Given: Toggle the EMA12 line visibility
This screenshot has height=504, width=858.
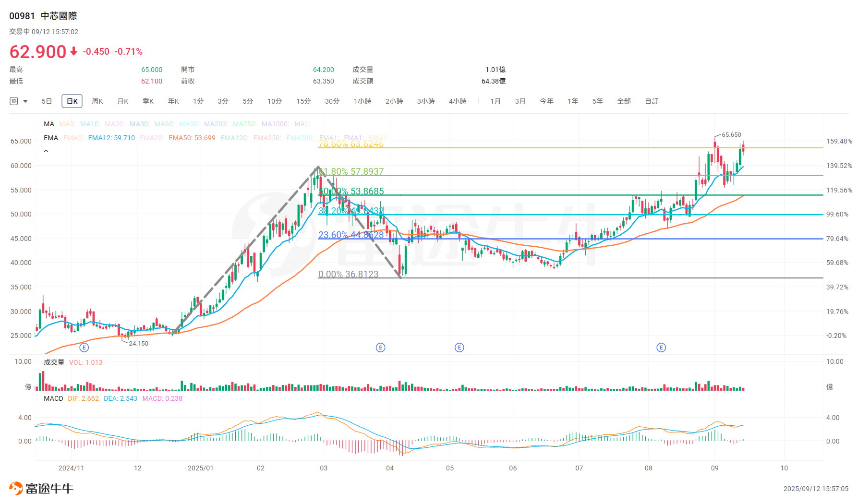Looking at the screenshot, I should (x=111, y=138).
